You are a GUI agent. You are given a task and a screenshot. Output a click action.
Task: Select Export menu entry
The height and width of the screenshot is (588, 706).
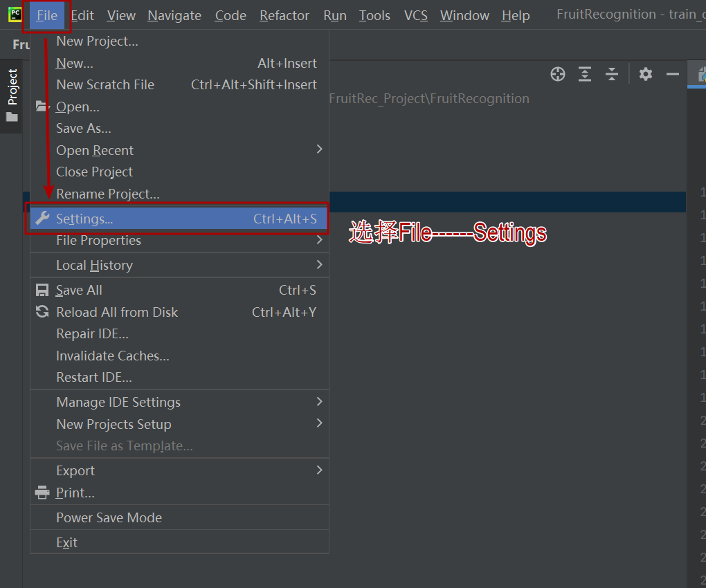tap(179, 470)
